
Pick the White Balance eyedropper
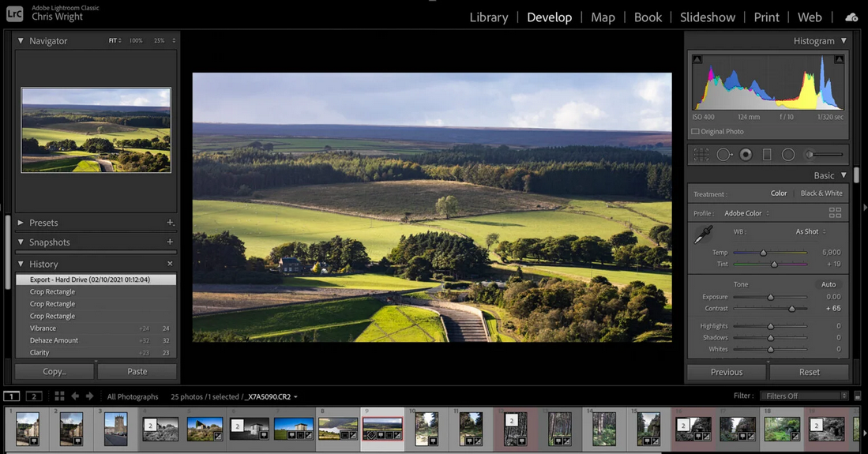click(703, 235)
